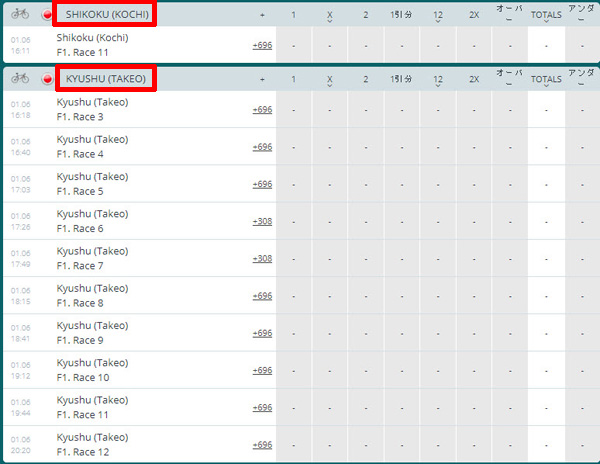The height and width of the screenshot is (464, 600).
Task: Click the bicycle icon beside Shikoku (Kochi) header
Action: [x=20, y=14]
